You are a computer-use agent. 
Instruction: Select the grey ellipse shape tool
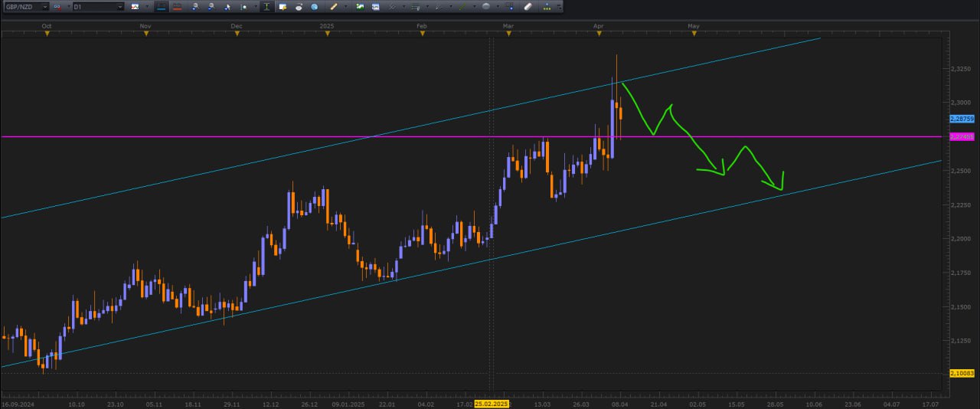coord(486,7)
